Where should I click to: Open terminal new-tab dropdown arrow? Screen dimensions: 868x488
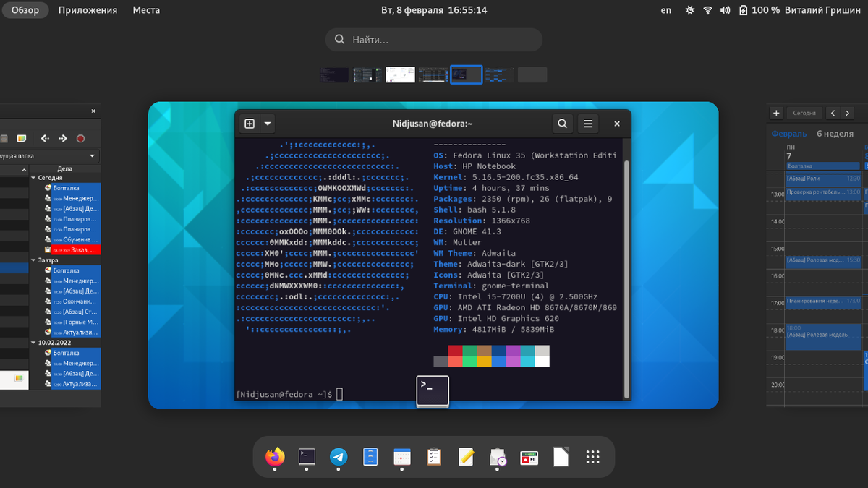click(268, 124)
